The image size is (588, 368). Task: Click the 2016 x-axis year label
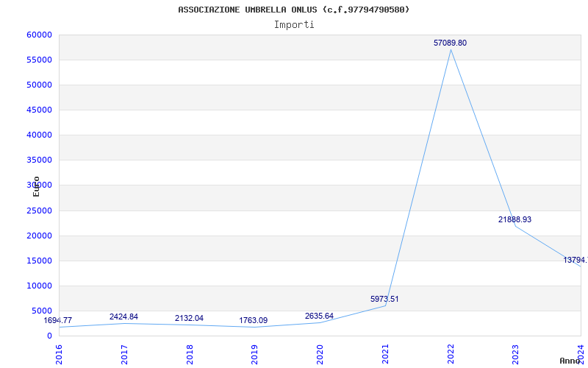pyautogui.click(x=59, y=355)
